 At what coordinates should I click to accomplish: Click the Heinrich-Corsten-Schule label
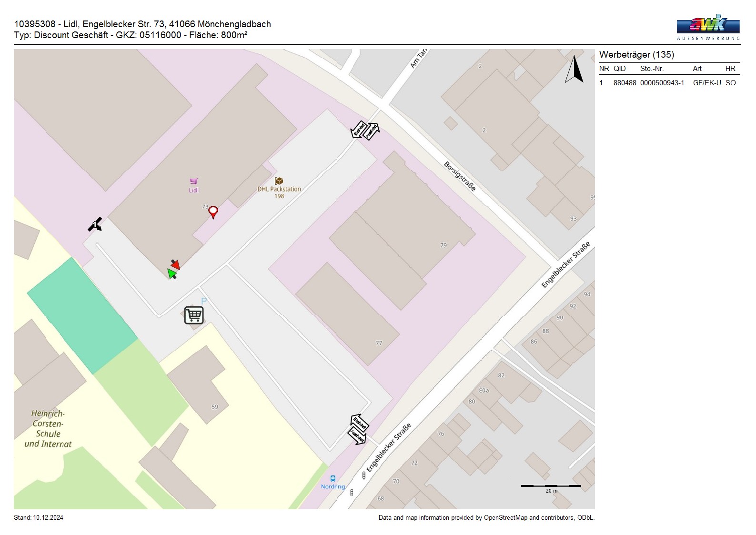48,429
